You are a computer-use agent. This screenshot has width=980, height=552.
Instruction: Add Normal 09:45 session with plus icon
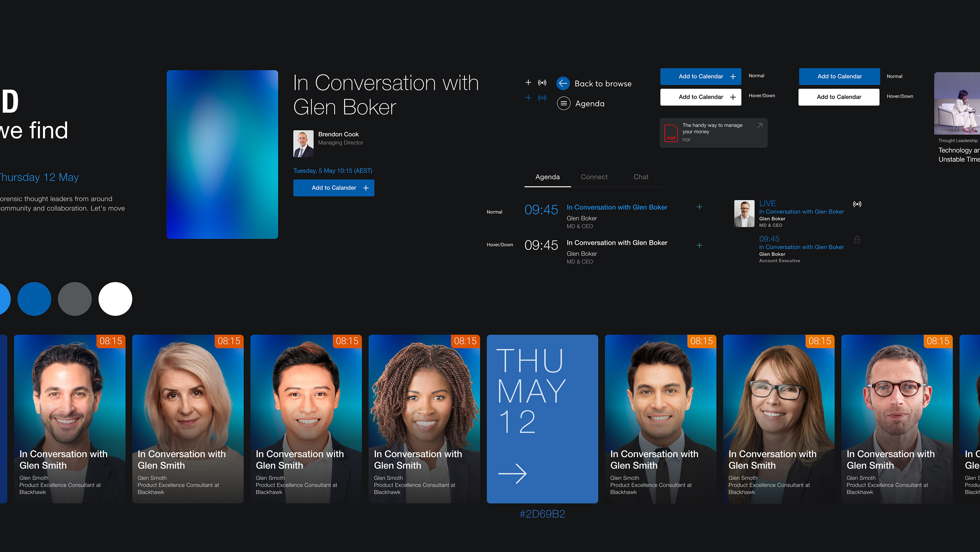(x=699, y=207)
